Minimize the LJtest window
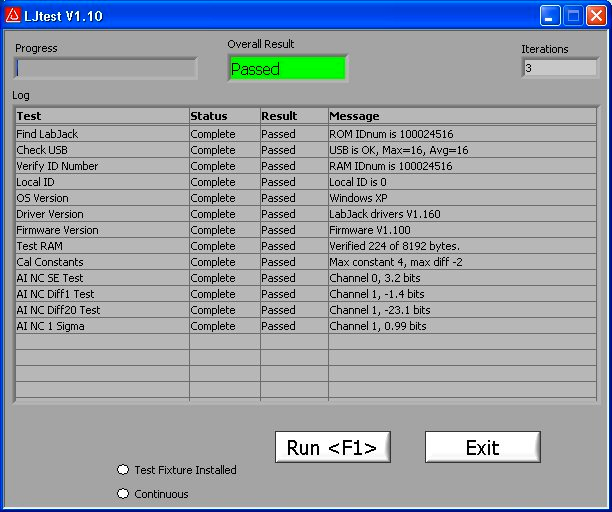Image resolution: width=612 pixels, height=512 pixels. click(551, 16)
